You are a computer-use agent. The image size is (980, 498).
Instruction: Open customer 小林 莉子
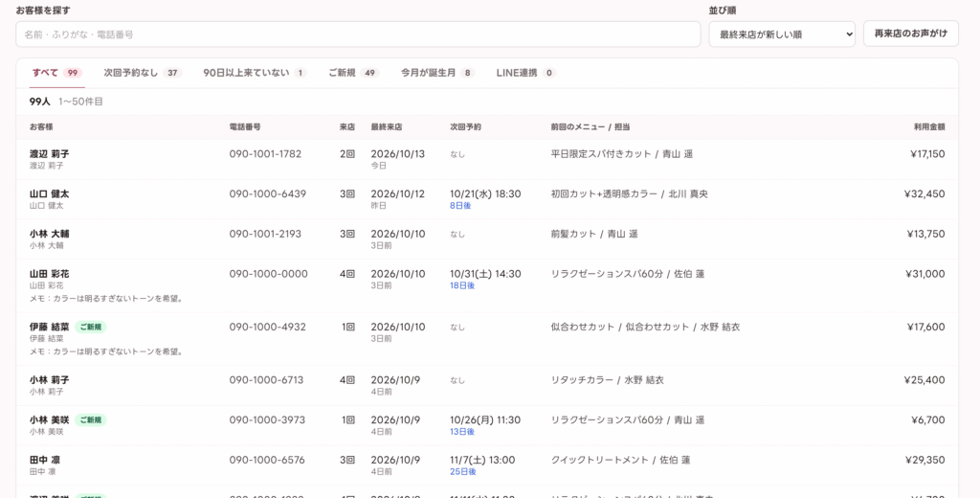tap(50, 380)
